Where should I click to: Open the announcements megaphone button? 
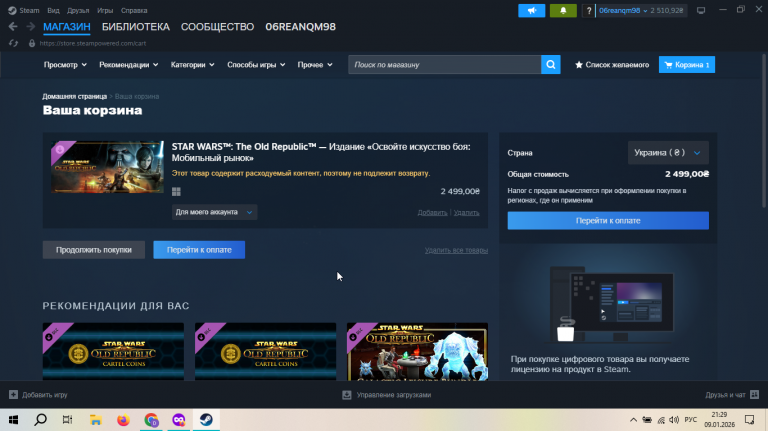pyautogui.click(x=531, y=10)
